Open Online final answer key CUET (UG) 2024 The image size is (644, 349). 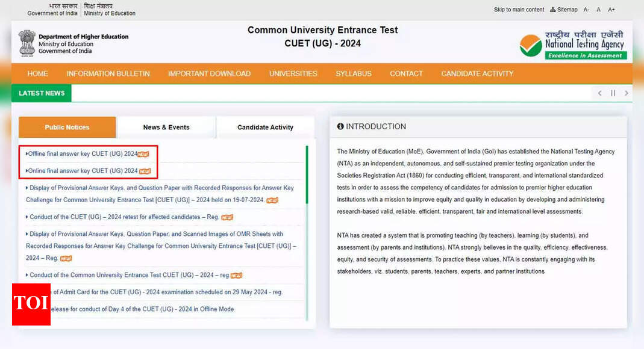[x=82, y=171]
